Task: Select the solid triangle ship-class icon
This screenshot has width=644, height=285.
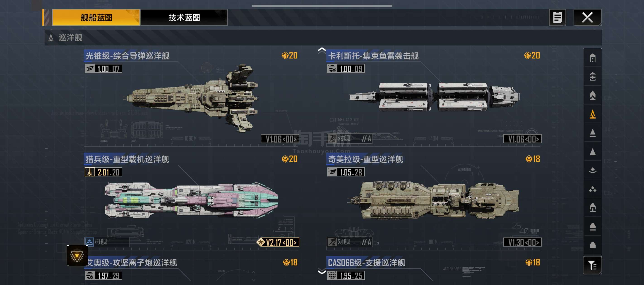Action: point(593,152)
